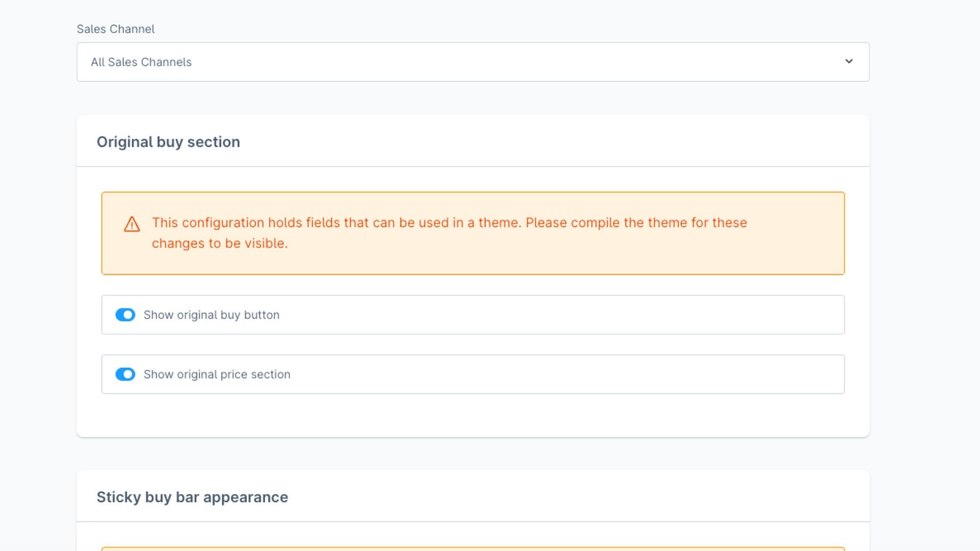The image size is (980, 551).
Task: Click empty area of Show original buy button row
Action: [x=561, y=315]
